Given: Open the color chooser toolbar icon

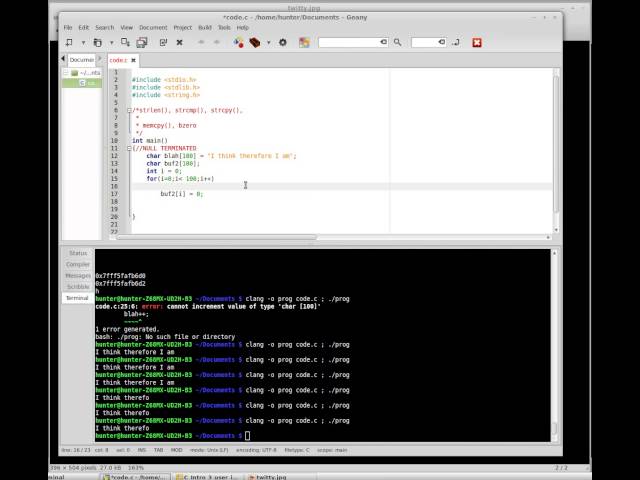Looking at the screenshot, I should [x=304, y=42].
